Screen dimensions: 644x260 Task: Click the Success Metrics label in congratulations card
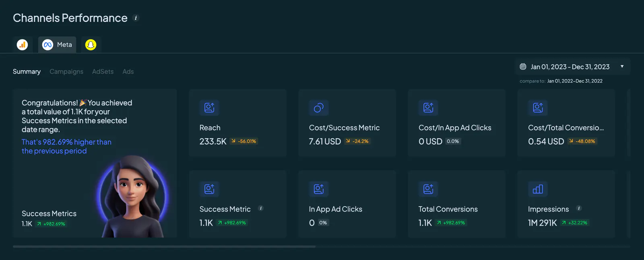pyautogui.click(x=49, y=214)
